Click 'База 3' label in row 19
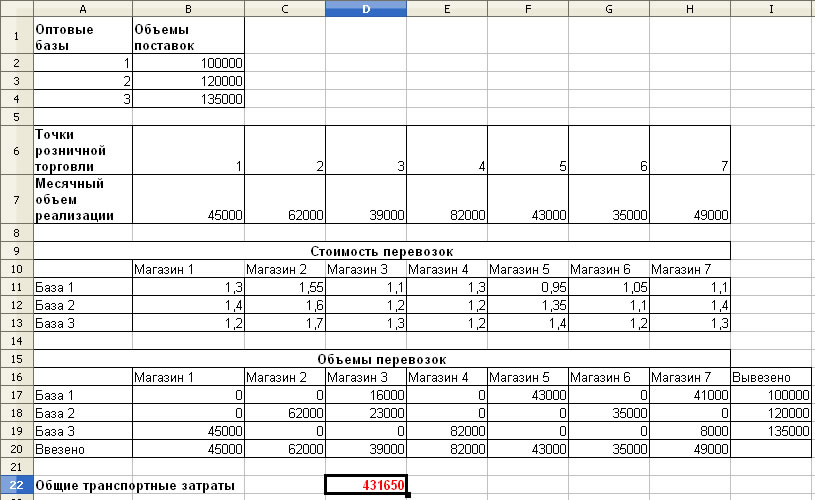The height and width of the screenshot is (500, 815). coord(83,431)
